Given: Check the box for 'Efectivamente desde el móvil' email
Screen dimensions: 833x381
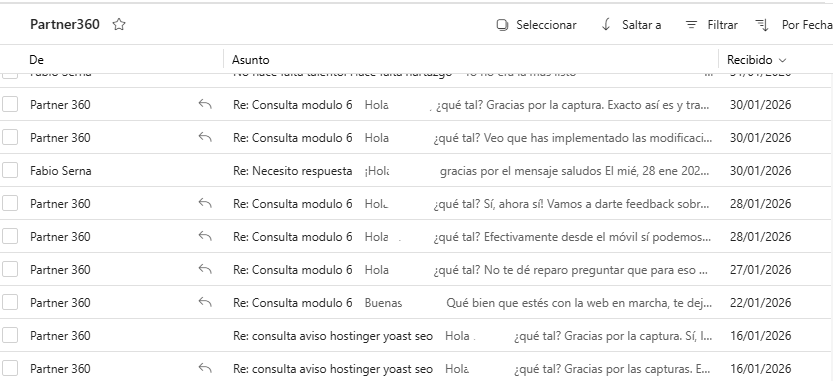Looking at the screenshot, I should [x=10, y=236].
